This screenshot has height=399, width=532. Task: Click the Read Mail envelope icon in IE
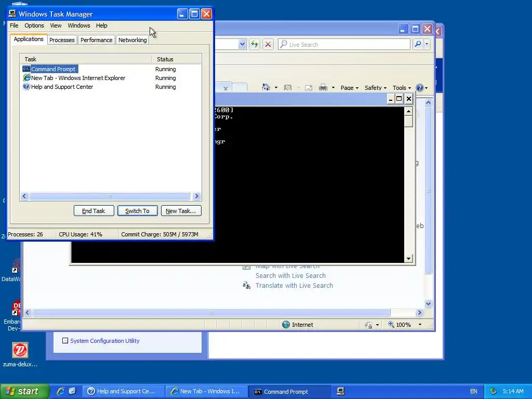[x=309, y=88]
